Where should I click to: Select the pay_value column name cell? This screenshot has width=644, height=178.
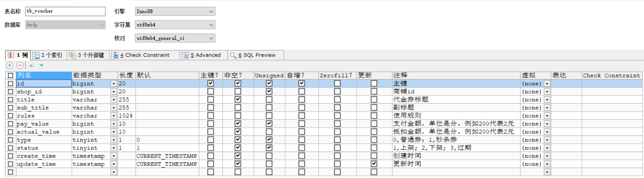[44, 124]
